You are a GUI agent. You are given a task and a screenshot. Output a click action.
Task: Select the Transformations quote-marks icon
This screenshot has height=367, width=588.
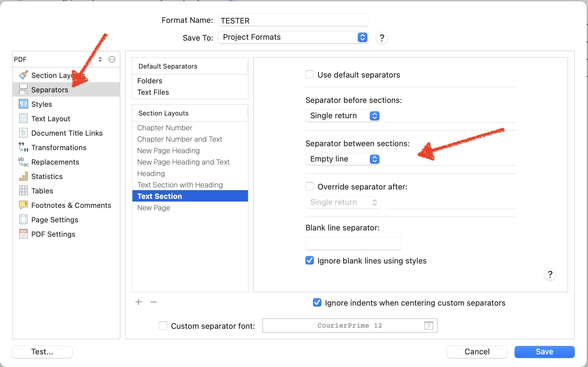click(x=23, y=147)
